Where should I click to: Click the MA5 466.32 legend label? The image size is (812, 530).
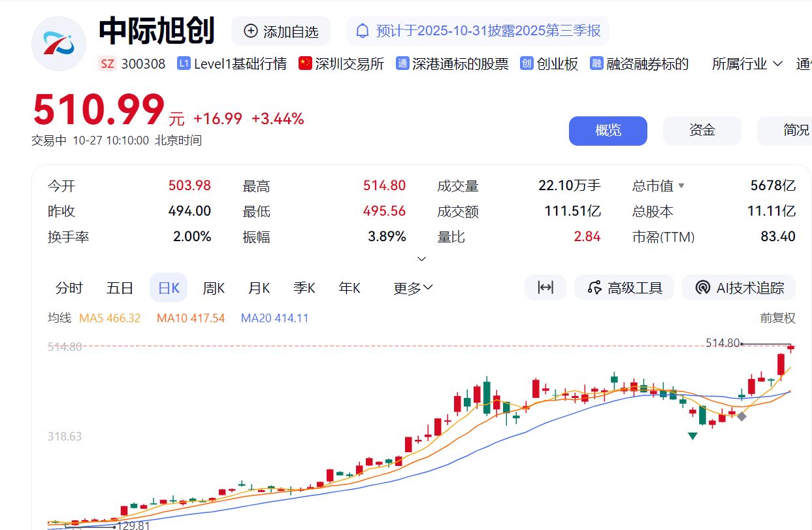tap(110, 318)
